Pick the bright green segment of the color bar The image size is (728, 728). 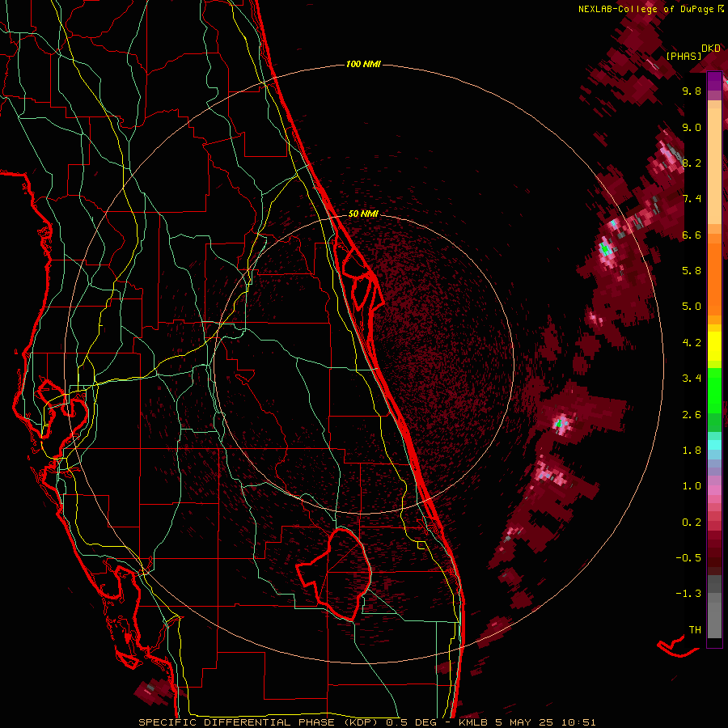(x=714, y=390)
